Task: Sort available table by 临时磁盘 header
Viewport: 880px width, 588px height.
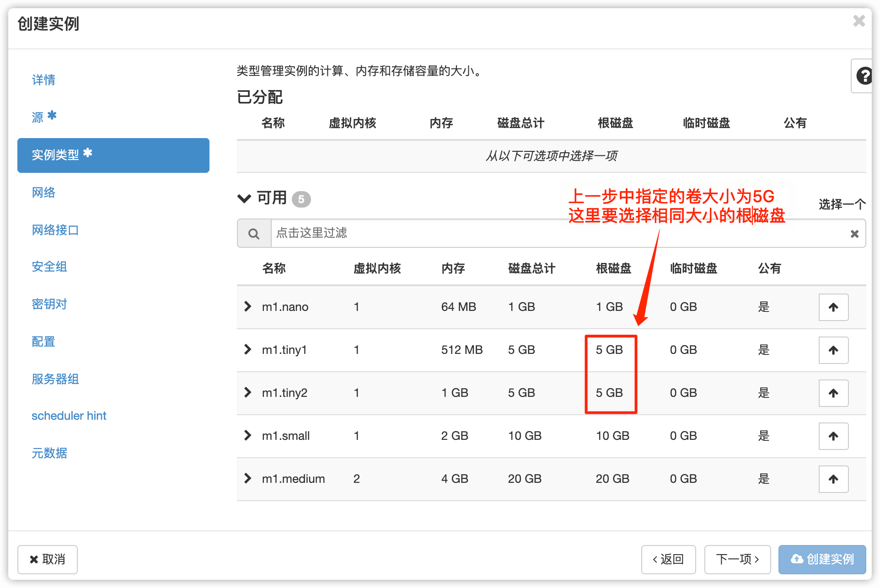Action: [x=694, y=268]
